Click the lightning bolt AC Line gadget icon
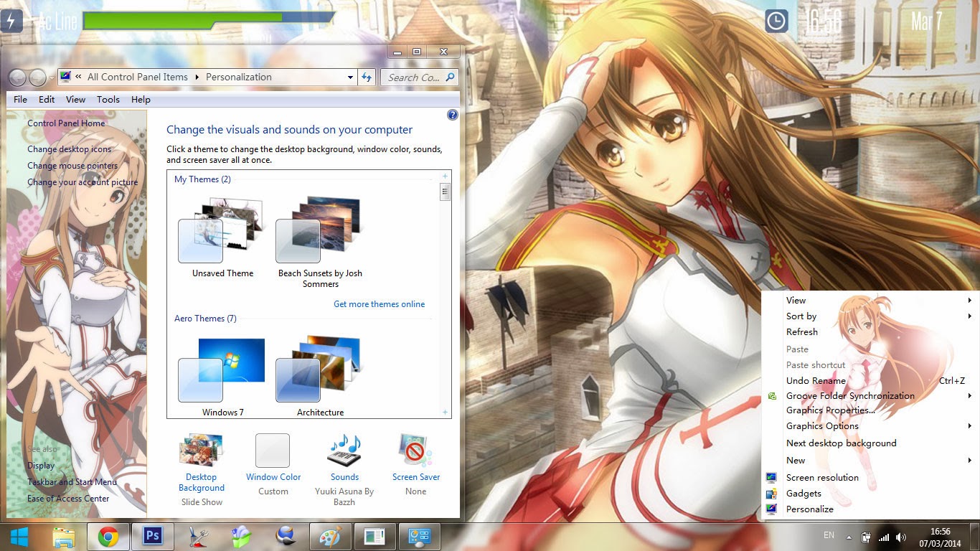 tap(11, 21)
